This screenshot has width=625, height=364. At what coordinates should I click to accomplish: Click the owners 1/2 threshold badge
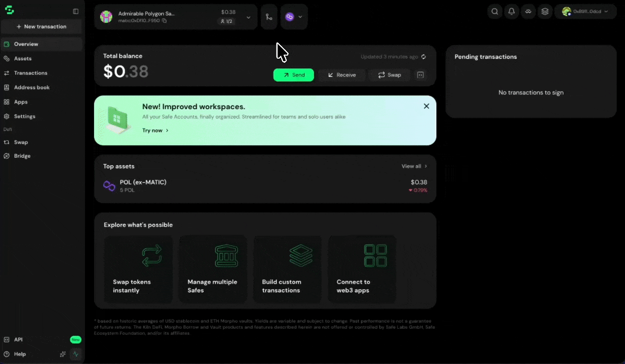pos(226,21)
